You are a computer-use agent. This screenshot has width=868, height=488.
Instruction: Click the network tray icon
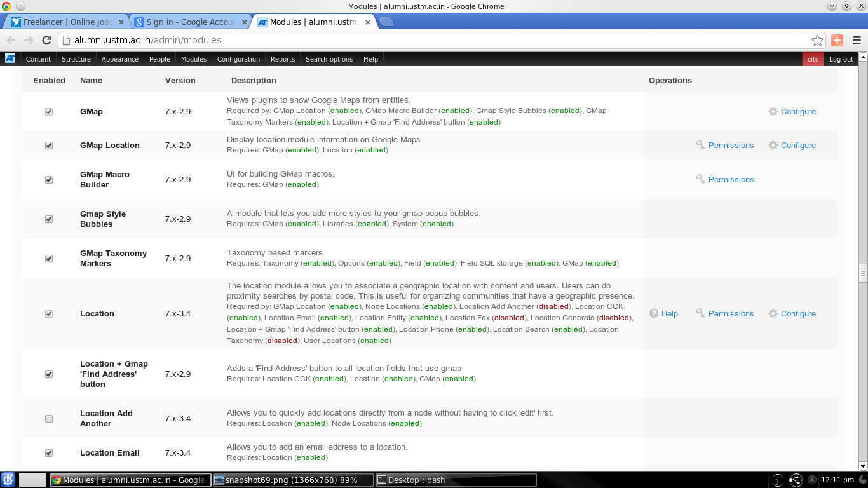[x=796, y=480]
